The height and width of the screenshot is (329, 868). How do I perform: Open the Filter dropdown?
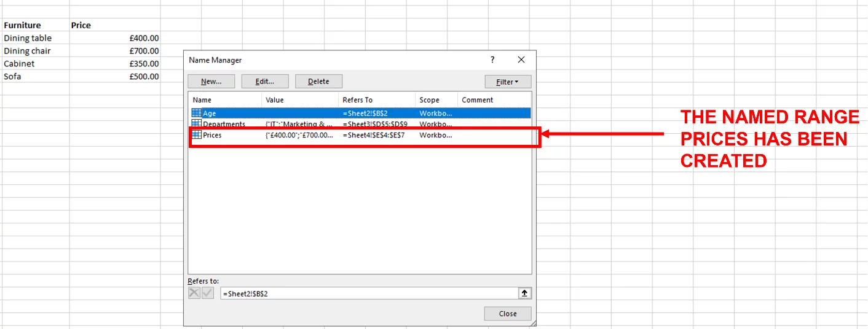coord(508,82)
